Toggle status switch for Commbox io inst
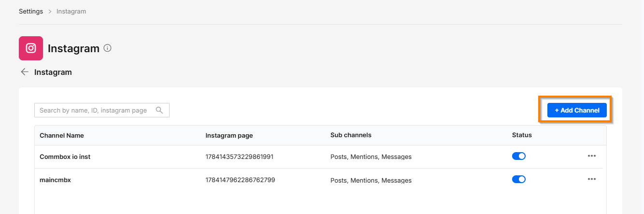The width and height of the screenshot is (644, 214). click(x=519, y=156)
